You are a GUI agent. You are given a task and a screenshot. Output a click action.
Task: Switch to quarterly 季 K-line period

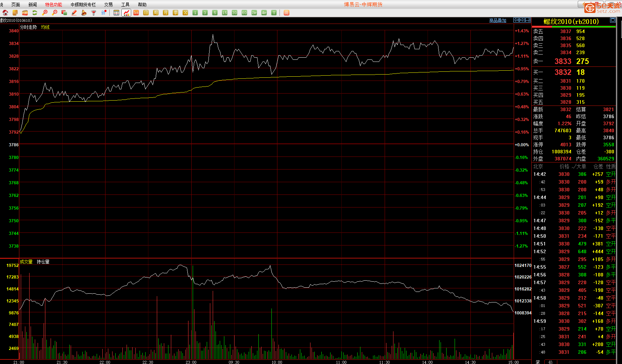point(175,13)
